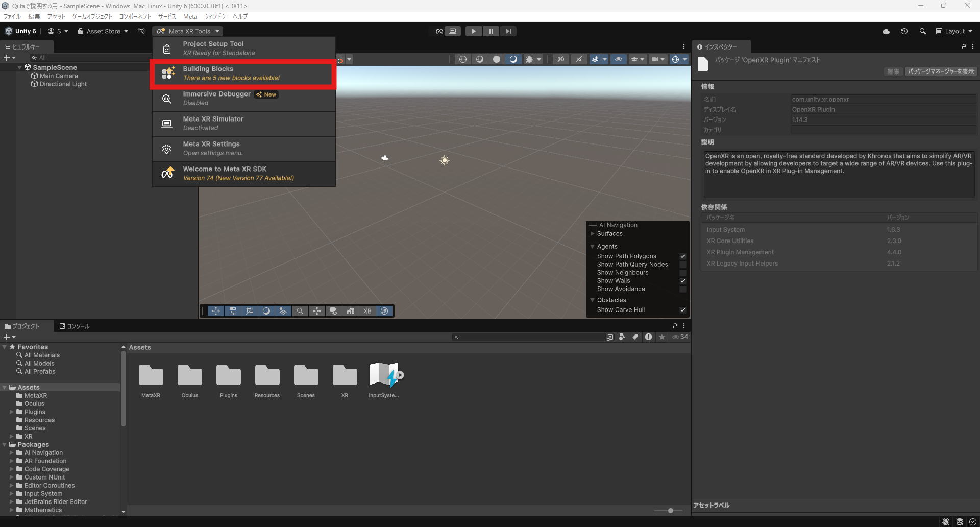Open the Undo History icon
This screenshot has height=527, width=980.
click(904, 31)
